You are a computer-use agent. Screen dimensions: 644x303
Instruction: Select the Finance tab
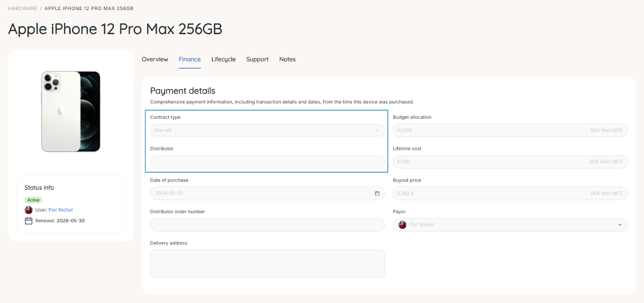(x=190, y=59)
